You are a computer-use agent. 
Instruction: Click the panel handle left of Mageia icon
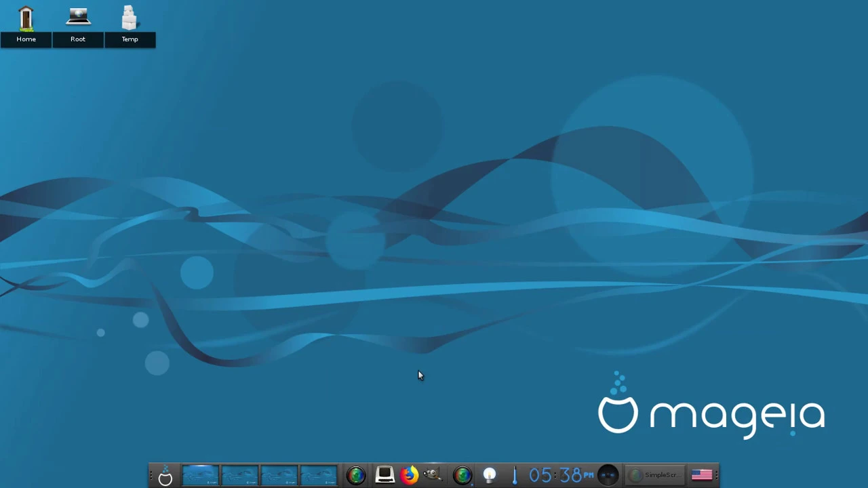coord(151,476)
